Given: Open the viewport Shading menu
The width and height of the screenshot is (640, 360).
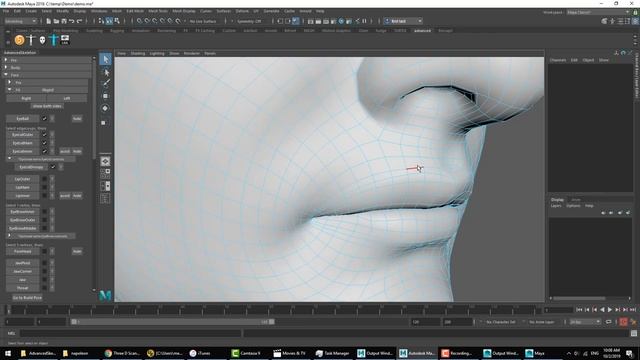Looking at the screenshot, I should [x=138, y=53].
